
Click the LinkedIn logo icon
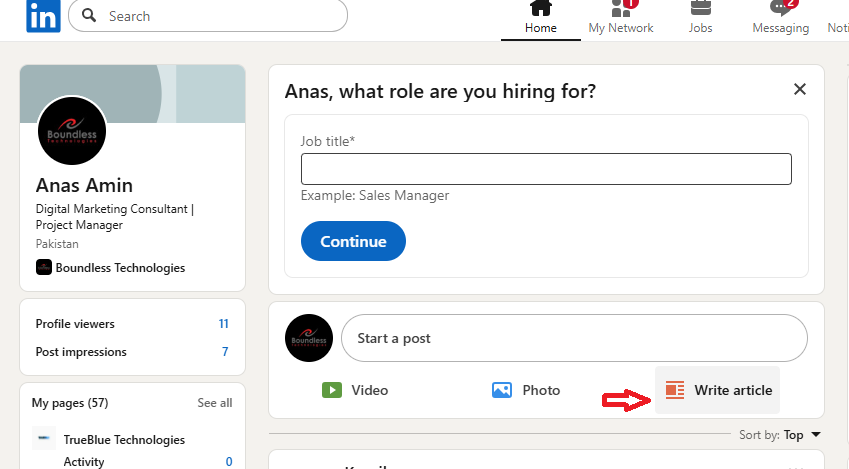[x=43, y=16]
